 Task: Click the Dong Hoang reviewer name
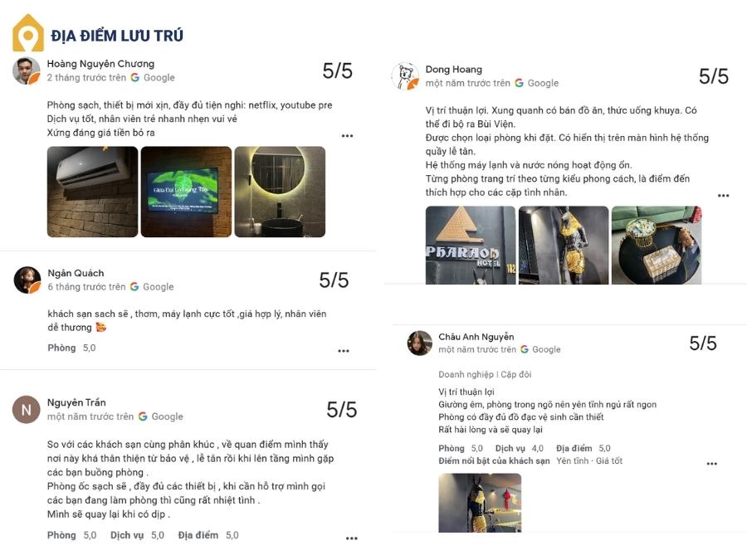[x=453, y=70]
